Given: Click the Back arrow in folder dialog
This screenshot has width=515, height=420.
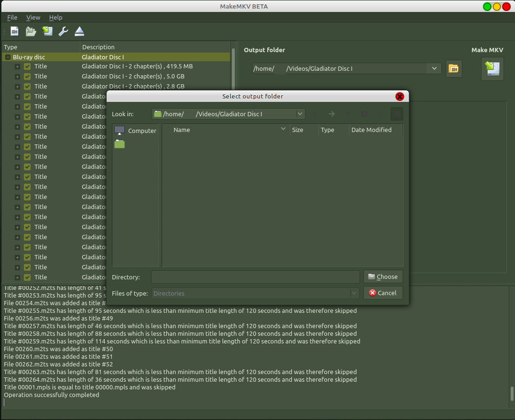Looking at the screenshot, I should 316,114.
